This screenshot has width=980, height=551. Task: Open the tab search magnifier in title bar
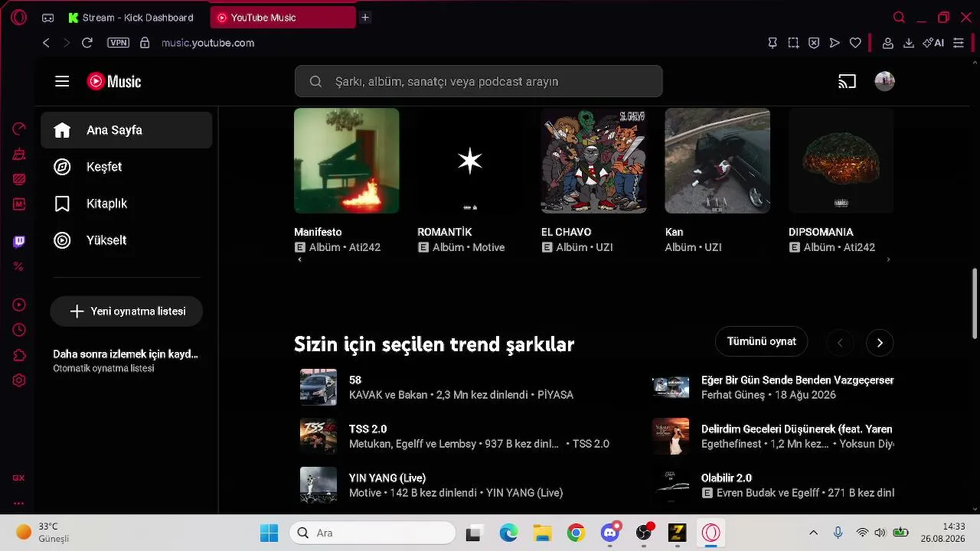[x=900, y=18]
